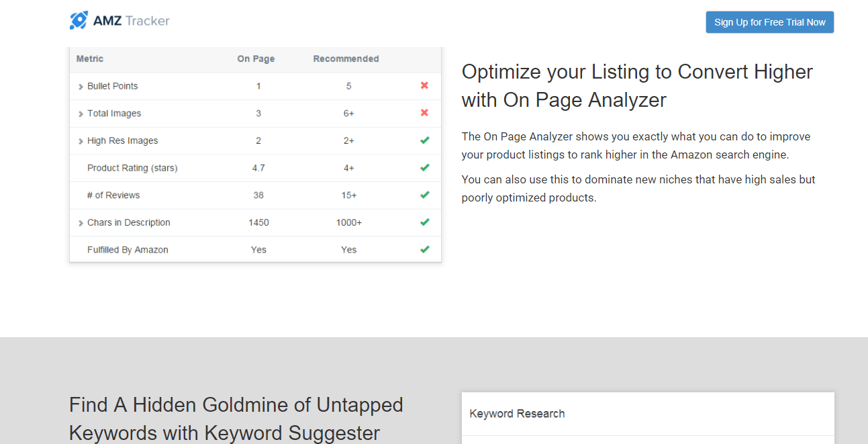Click the On Page value 1450

click(258, 222)
